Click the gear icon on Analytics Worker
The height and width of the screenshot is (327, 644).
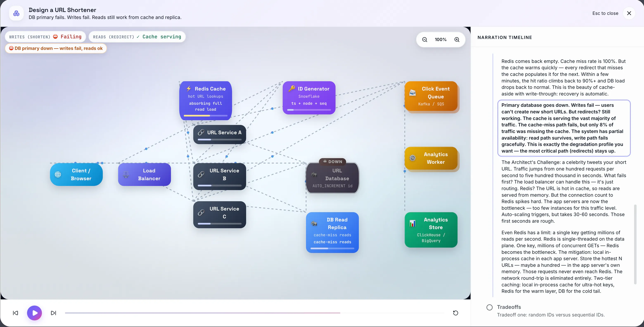tap(413, 158)
